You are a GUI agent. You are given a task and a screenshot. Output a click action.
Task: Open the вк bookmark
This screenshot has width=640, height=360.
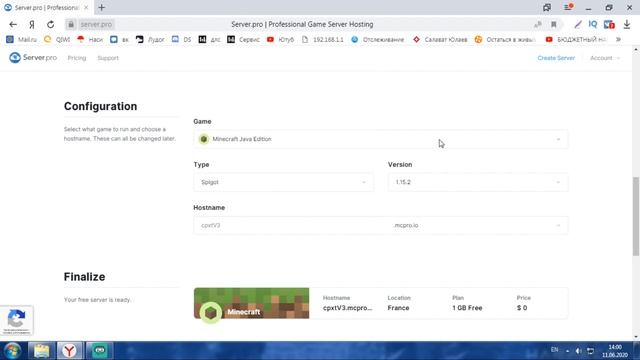pos(119,40)
